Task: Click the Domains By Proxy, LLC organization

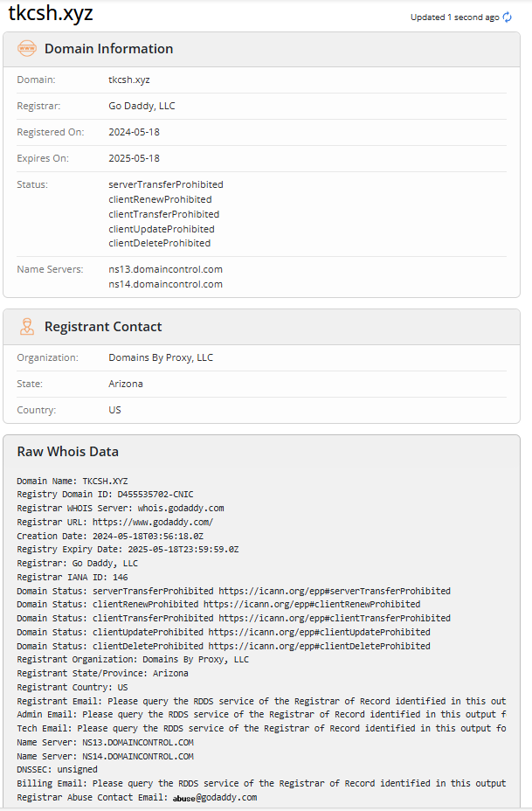Action: coord(161,358)
